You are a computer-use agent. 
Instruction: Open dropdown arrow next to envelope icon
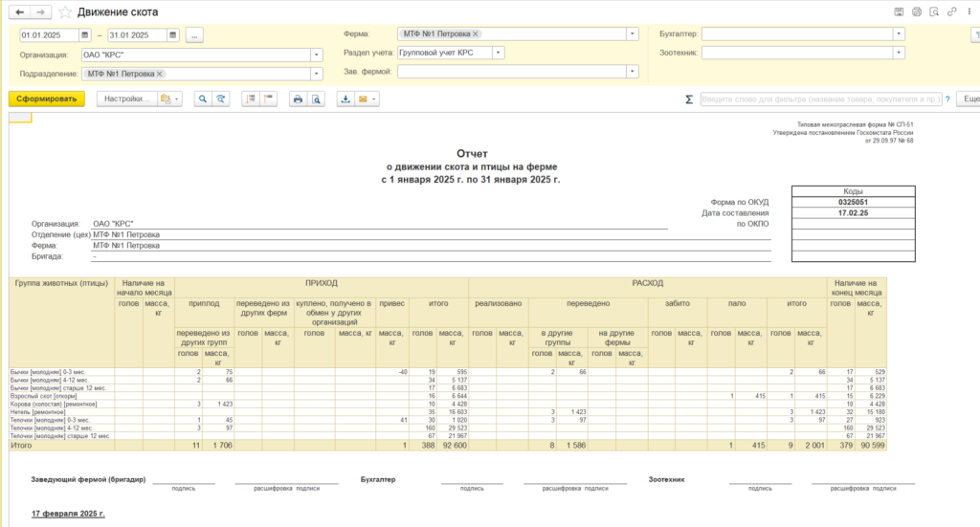374,99
